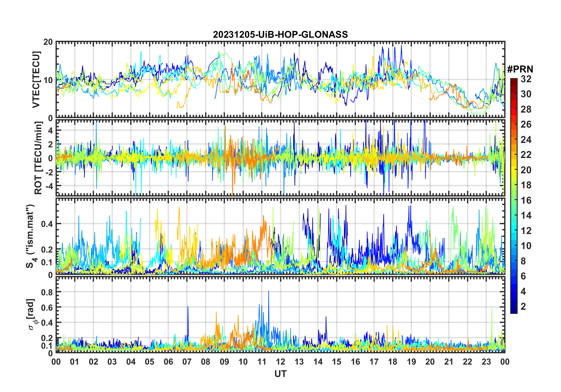The height and width of the screenshot is (392, 561).
Task: Click hour label 01 on UT axis
Action: 75,362
